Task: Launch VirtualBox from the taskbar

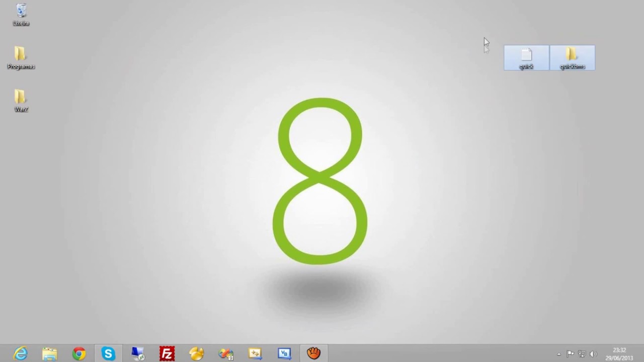Action: (284, 353)
